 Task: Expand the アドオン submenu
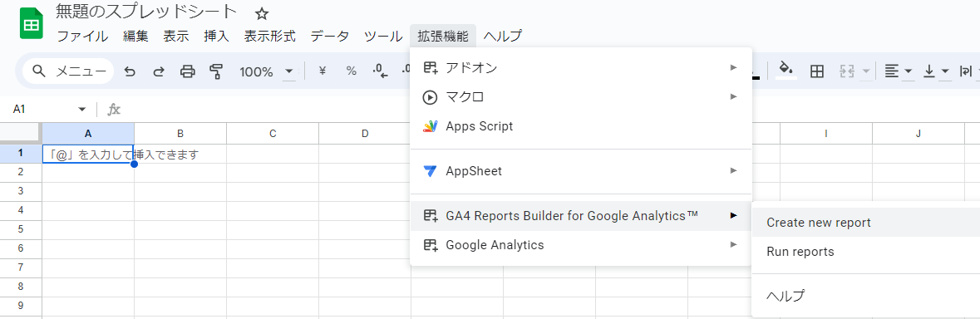(x=581, y=67)
